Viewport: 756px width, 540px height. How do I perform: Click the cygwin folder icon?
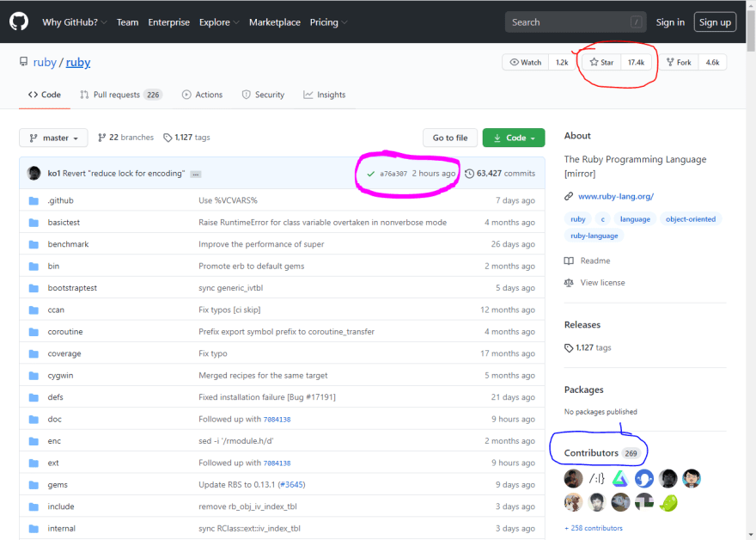pyautogui.click(x=34, y=376)
